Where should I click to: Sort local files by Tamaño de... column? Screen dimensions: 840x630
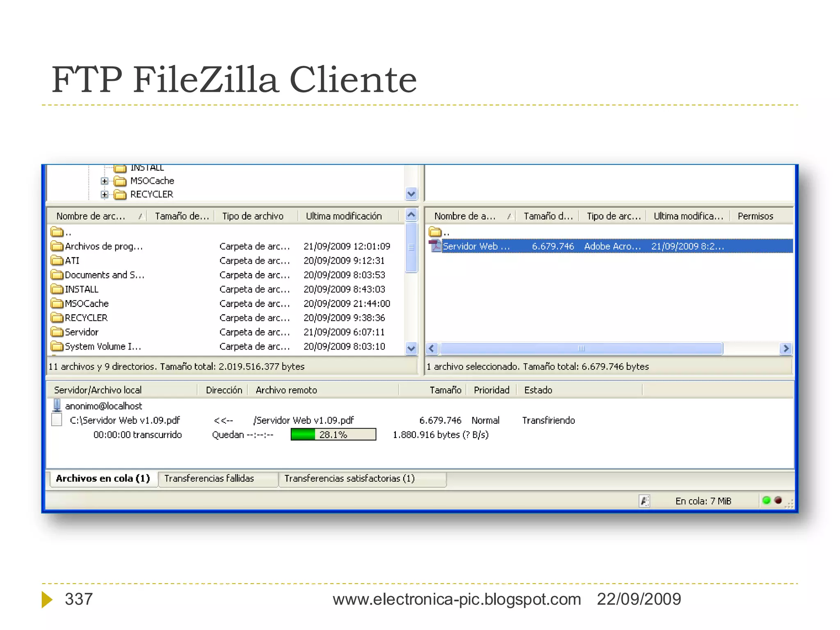tap(181, 216)
